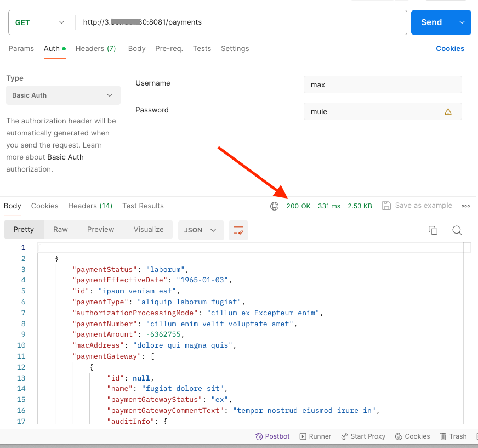Expand the Send button options arrow
This screenshot has height=448, width=478.
pos(462,22)
